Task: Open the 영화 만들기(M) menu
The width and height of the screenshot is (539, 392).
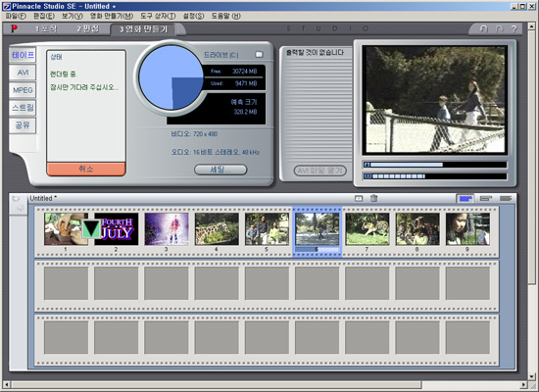Action: [x=112, y=16]
